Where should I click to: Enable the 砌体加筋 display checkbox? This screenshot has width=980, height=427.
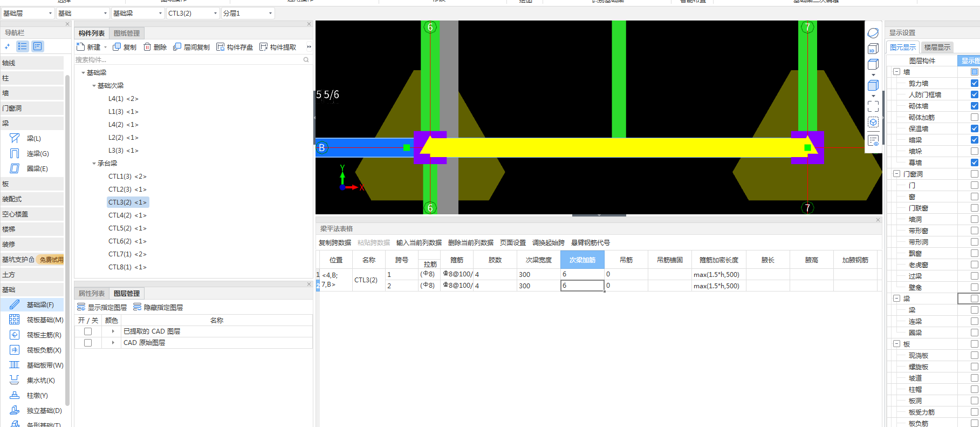click(974, 117)
